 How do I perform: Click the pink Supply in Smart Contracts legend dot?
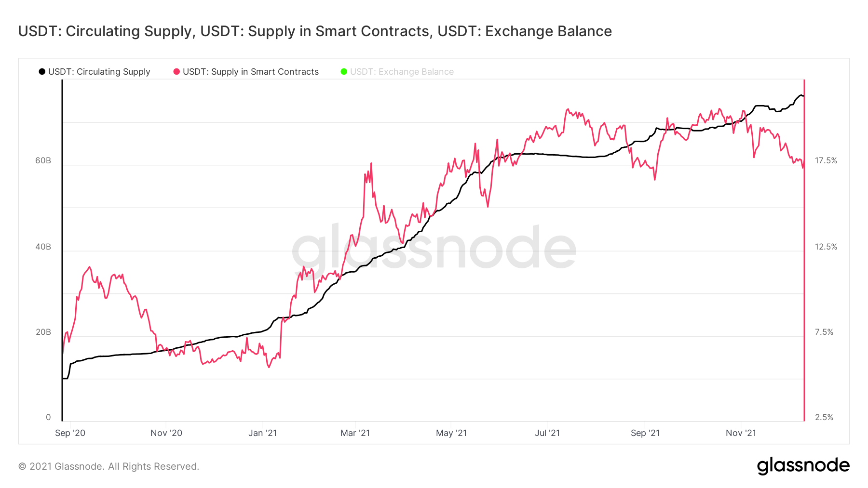176,72
